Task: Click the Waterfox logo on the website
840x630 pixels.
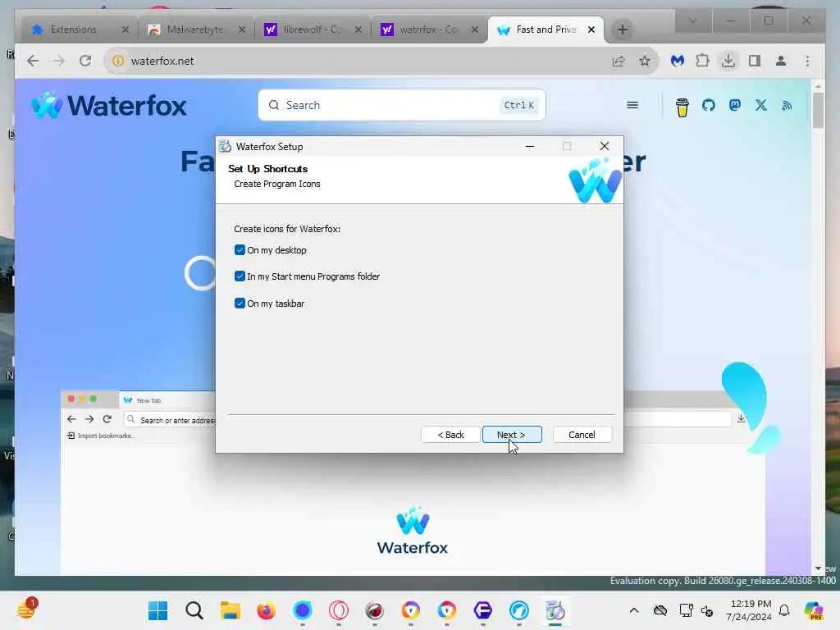Action: (109, 106)
